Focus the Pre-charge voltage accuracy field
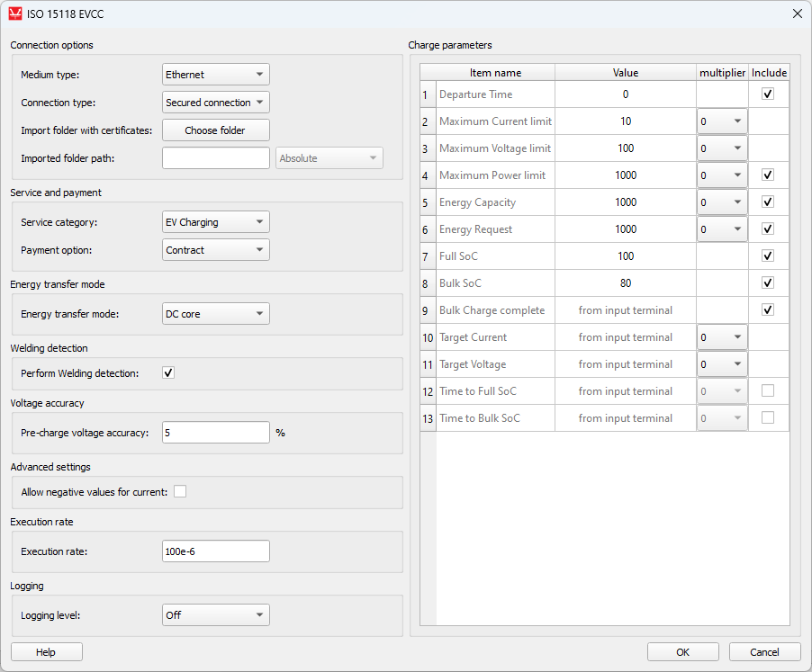 pos(215,433)
